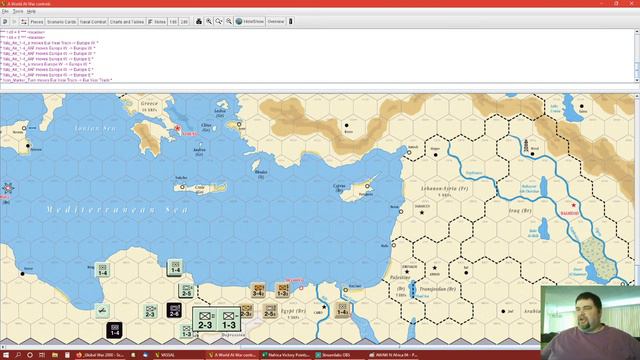Click the Damascus star marker

click(422, 213)
